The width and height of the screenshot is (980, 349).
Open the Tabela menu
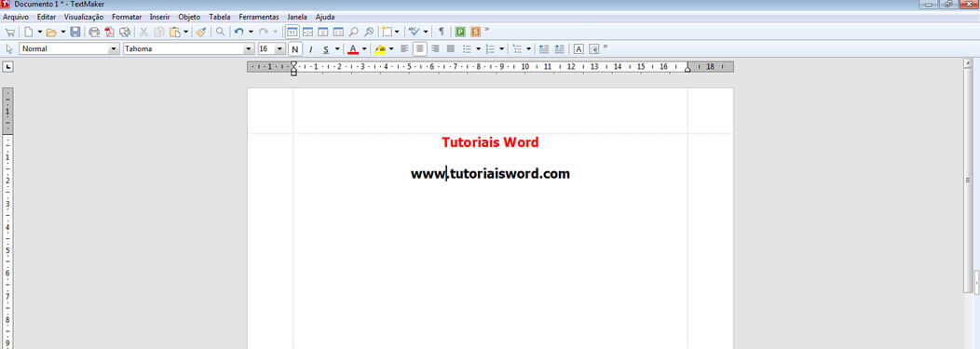click(219, 17)
